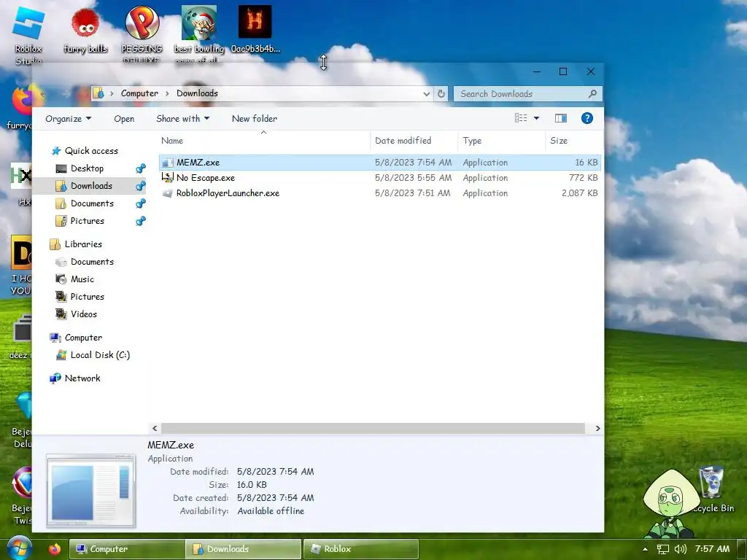Select Computer in the navigation pane
747x560 pixels.
(x=83, y=338)
